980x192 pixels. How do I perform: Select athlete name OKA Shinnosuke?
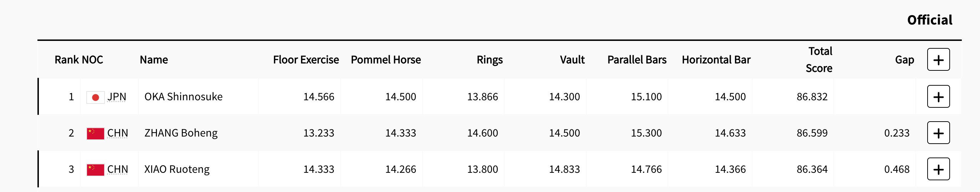[x=183, y=97]
